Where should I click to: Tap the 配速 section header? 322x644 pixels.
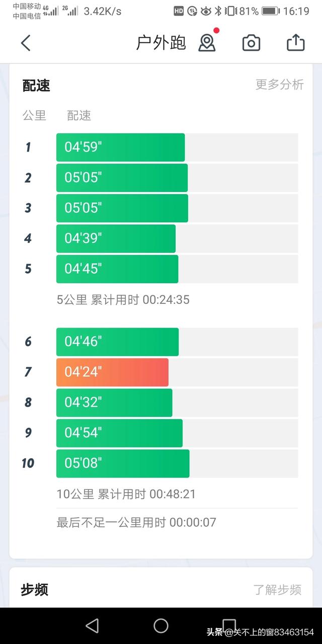36,86
